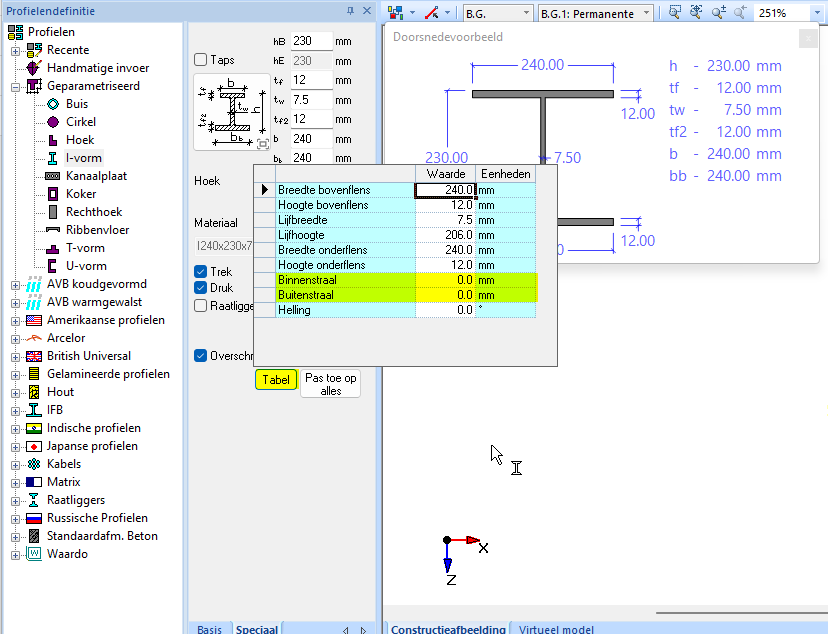This screenshot has height=634, width=828.
Task: Choose the Kanaalplaat profile icon
Action: pyautogui.click(x=53, y=176)
